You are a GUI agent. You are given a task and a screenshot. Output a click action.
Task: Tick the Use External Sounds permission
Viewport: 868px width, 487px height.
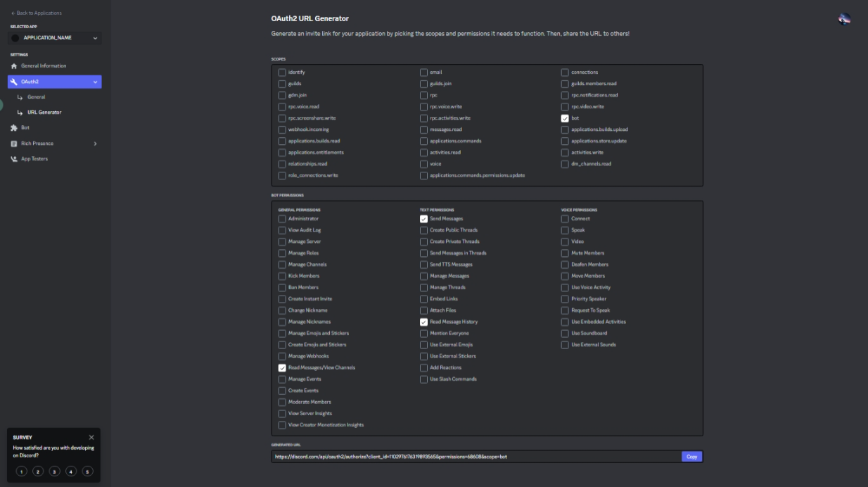coord(565,345)
